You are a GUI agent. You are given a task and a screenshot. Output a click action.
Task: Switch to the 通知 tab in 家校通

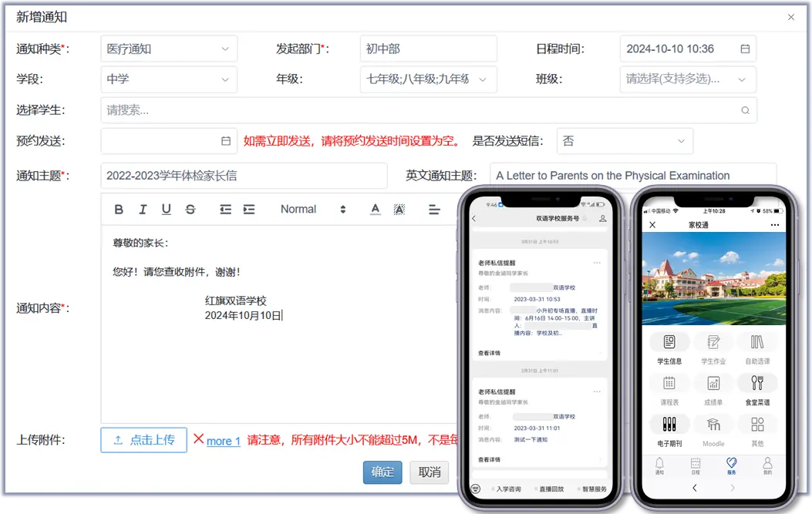(x=659, y=465)
